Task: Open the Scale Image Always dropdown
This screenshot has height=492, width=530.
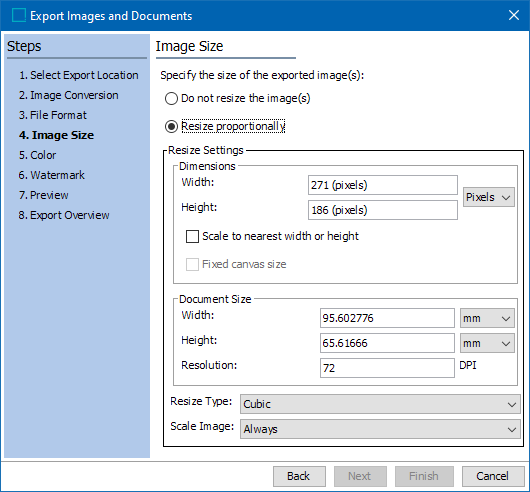Action: 380,429
